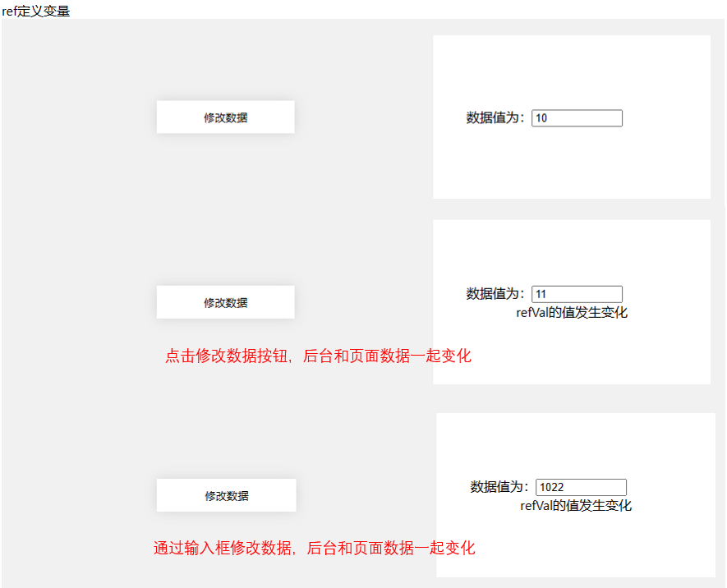Click 数据值为 label next to 11 input

click(495, 294)
